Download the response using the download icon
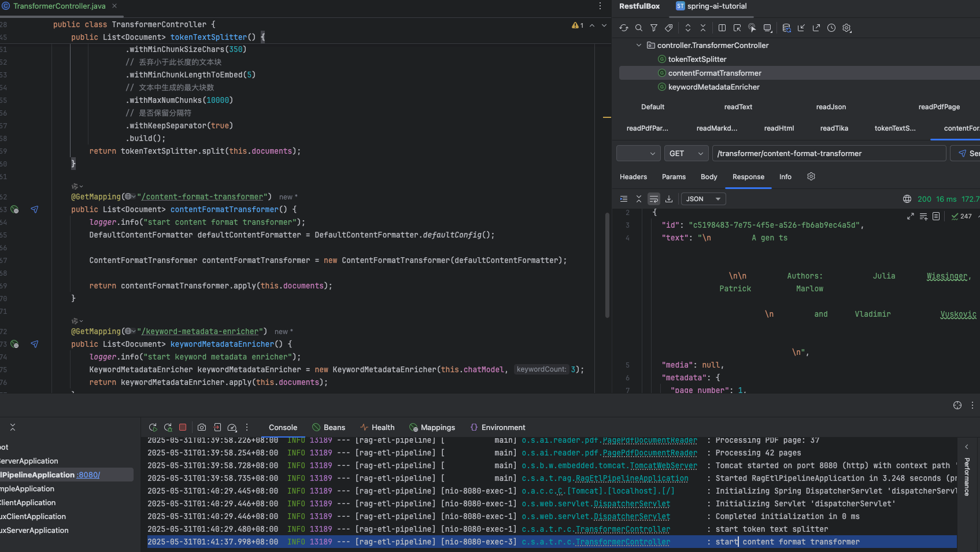The height and width of the screenshot is (552, 980). [x=669, y=199]
